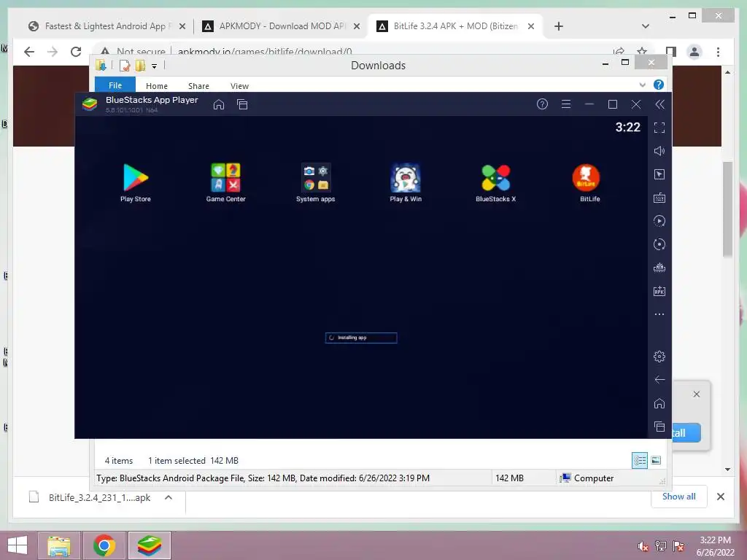This screenshot has width=747, height=560.
Task: Open the Share ribbon tab in Downloads window
Action: pyautogui.click(x=198, y=86)
